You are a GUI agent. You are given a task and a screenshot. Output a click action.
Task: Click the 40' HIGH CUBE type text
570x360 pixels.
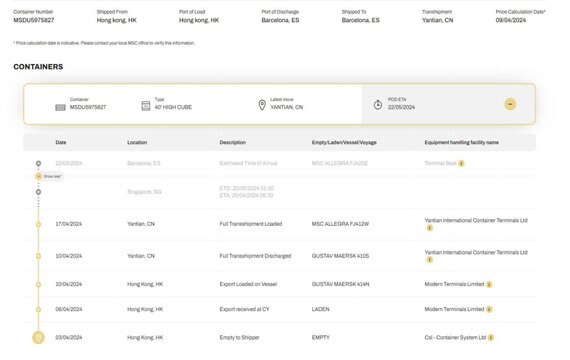(173, 107)
